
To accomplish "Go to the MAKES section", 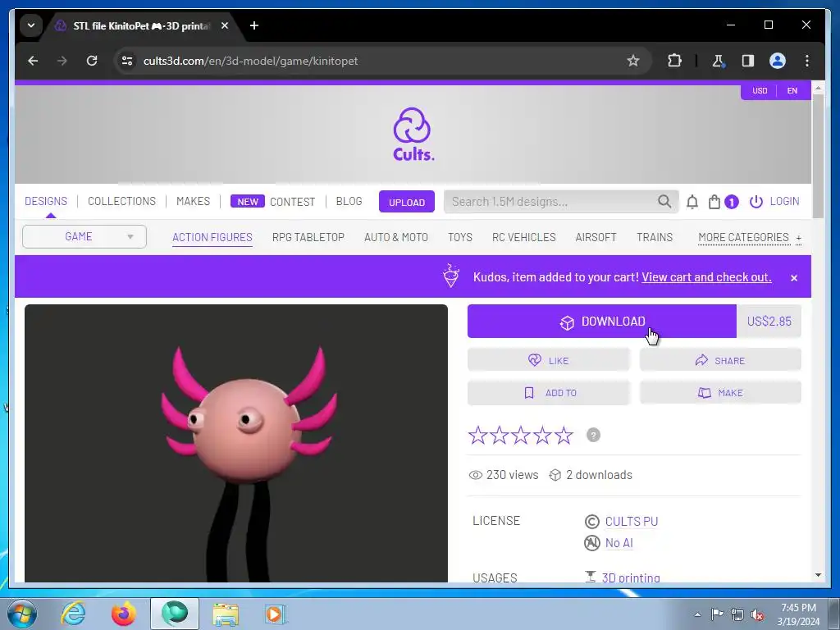I will [x=193, y=202].
